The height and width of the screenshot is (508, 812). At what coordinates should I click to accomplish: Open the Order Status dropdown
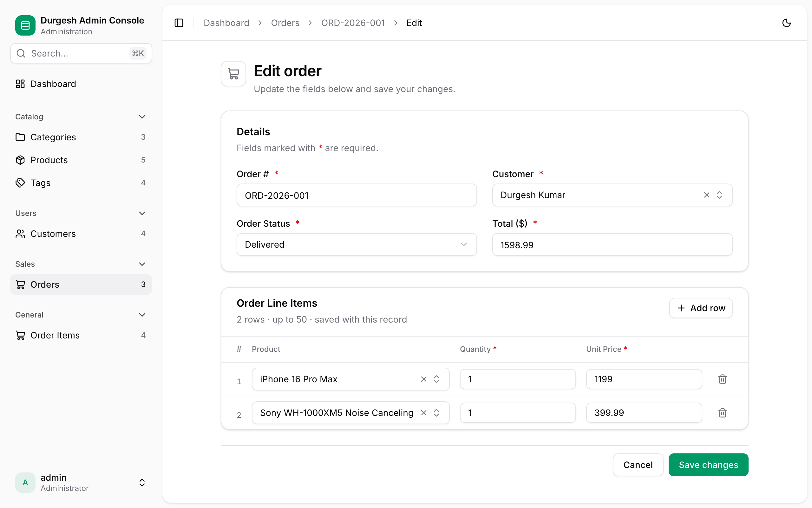click(357, 244)
